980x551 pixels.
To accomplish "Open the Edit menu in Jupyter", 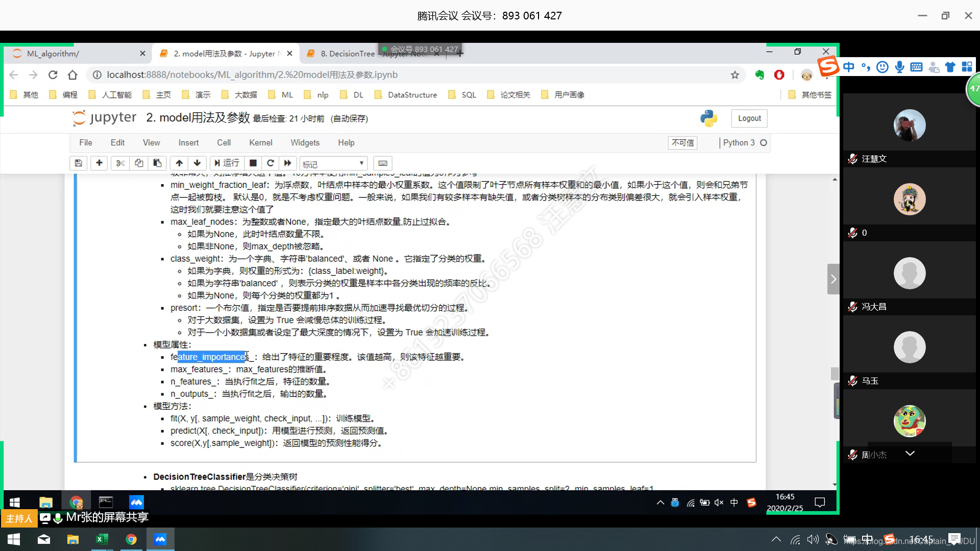I will [x=117, y=143].
